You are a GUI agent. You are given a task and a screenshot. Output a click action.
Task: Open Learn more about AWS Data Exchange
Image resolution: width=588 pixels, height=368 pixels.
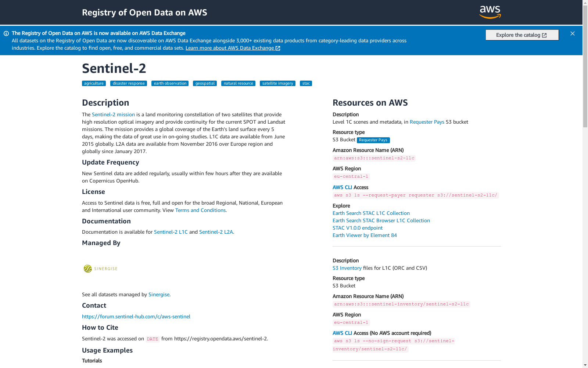point(233,48)
